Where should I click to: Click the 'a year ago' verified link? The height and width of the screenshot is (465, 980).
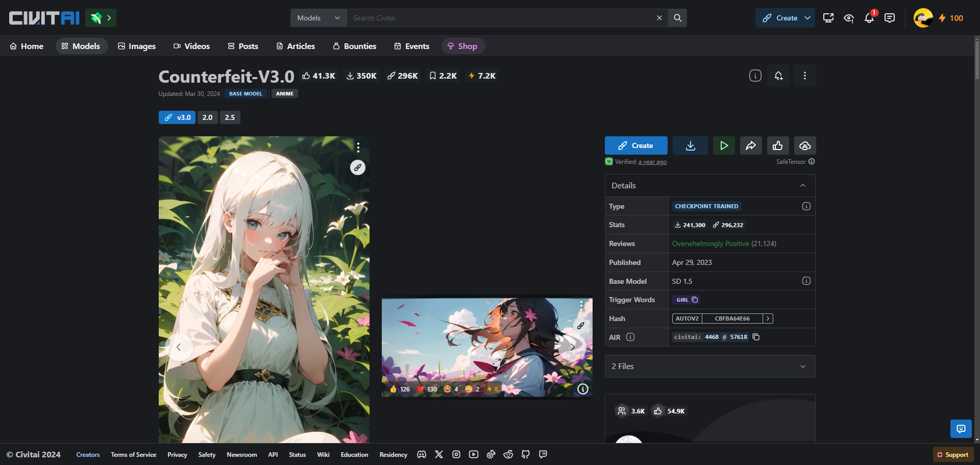(652, 162)
